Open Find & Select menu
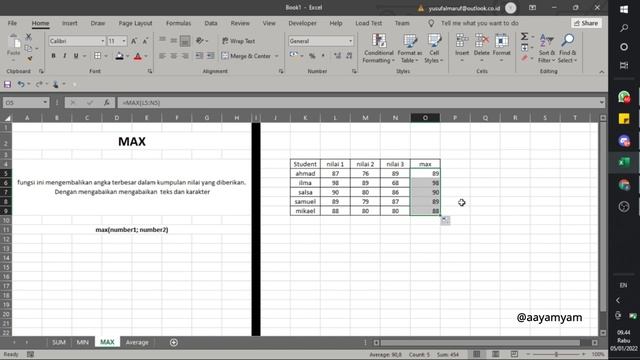640x360 pixels. point(567,48)
